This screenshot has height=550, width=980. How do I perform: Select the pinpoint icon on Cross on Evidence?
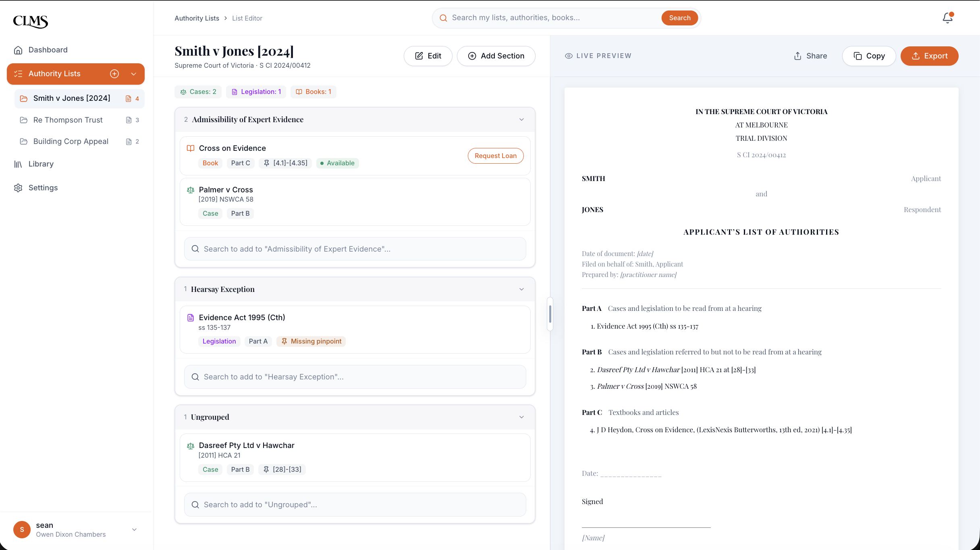[266, 163]
